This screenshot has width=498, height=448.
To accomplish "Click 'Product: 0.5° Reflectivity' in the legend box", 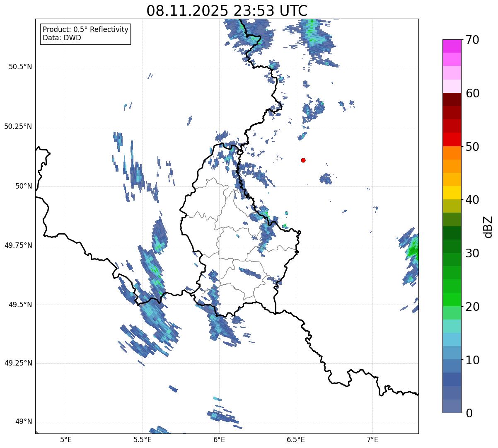I will pos(85,30).
